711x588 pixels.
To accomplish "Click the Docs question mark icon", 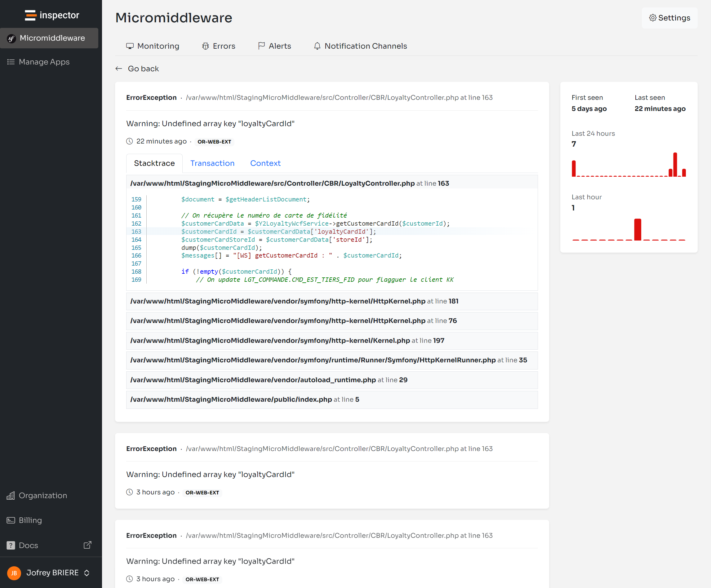I will [11, 545].
